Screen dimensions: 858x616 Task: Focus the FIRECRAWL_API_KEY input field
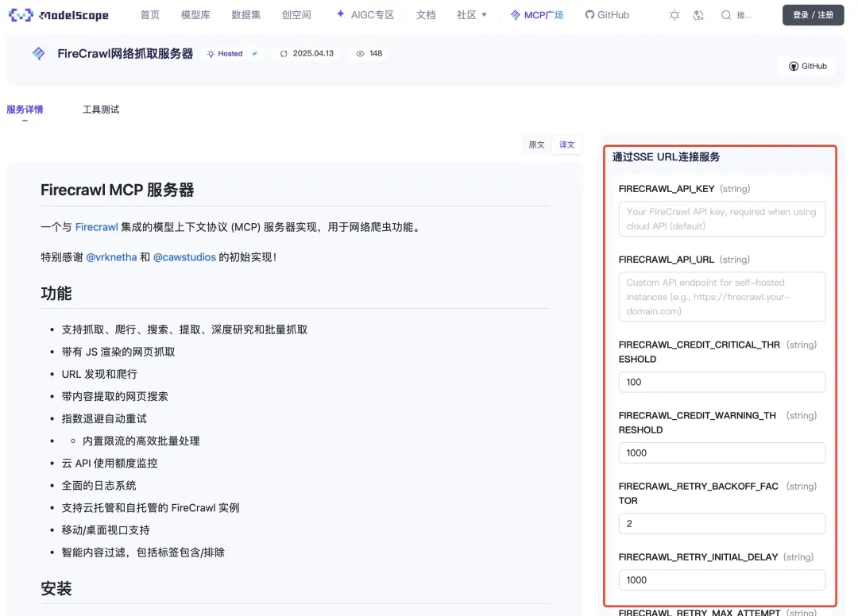point(721,218)
